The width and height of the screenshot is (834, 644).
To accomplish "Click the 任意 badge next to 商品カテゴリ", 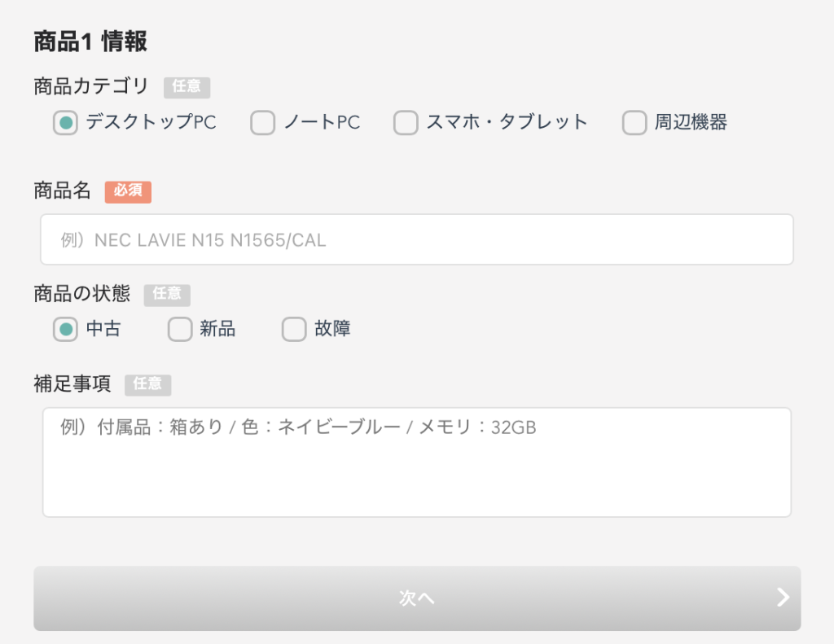I will click(x=187, y=86).
